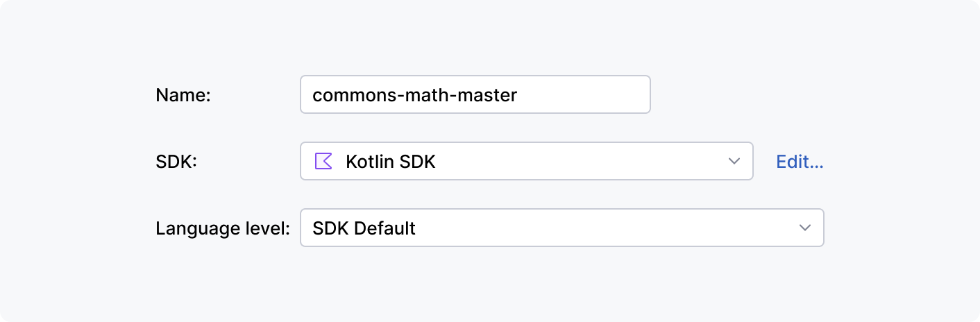
Task: Click the "commons-math-master" text in Name field
Action: pos(414,94)
